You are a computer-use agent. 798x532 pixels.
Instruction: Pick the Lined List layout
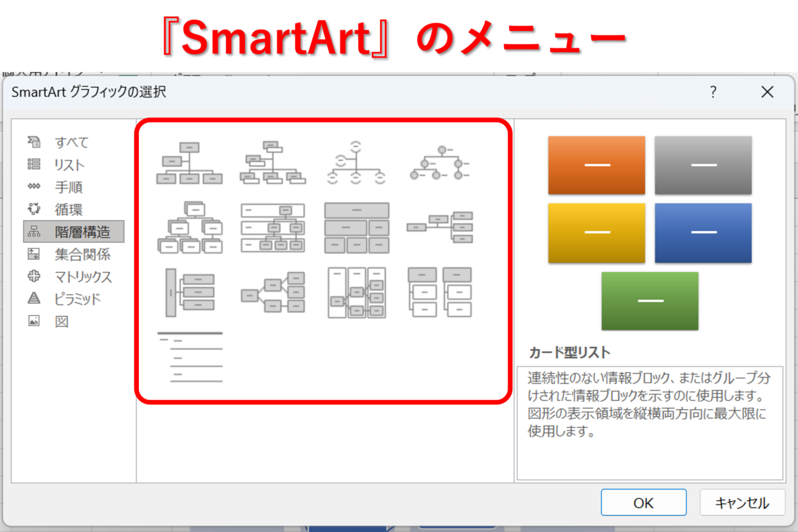pyautogui.click(x=189, y=358)
